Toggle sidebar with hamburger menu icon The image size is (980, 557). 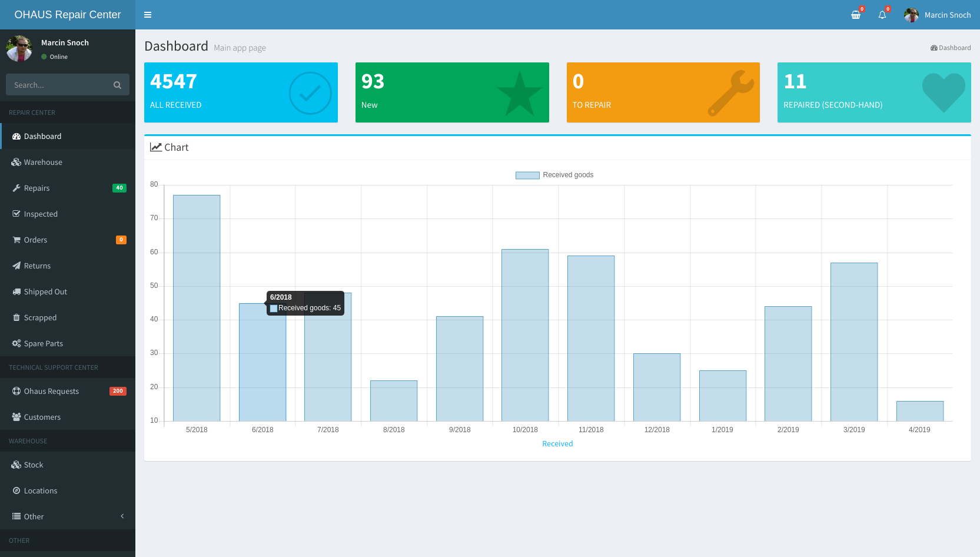click(x=148, y=15)
